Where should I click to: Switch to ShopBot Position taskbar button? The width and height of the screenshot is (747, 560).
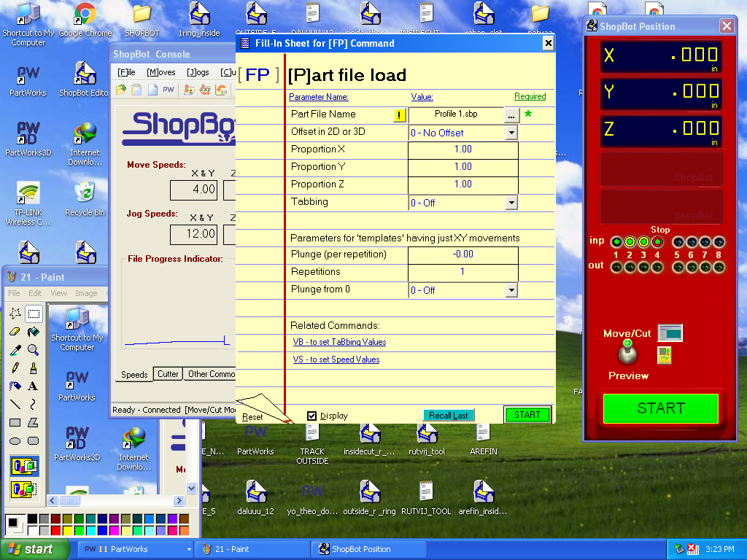[x=368, y=549]
